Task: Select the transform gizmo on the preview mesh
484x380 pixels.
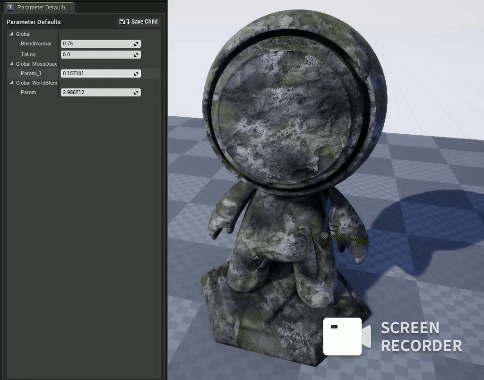Action: point(325,235)
